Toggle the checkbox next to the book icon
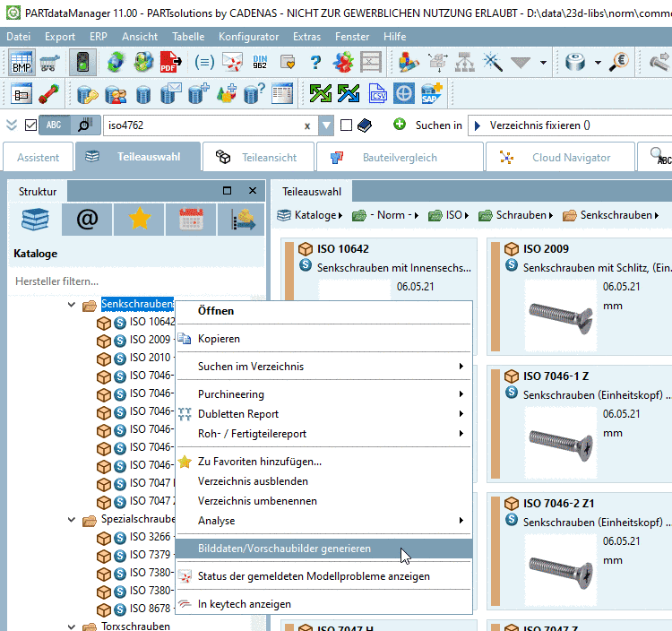The width and height of the screenshot is (672, 631). [346, 125]
